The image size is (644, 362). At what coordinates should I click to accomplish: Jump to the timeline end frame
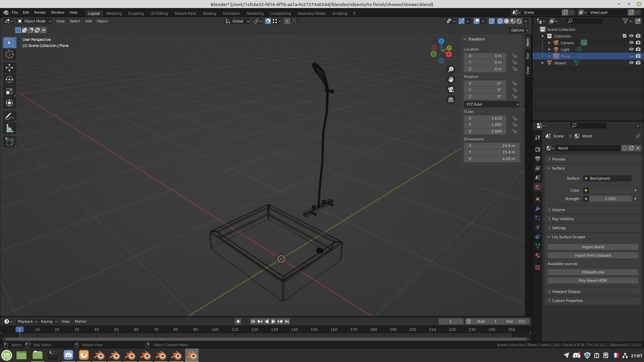pos(287,321)
